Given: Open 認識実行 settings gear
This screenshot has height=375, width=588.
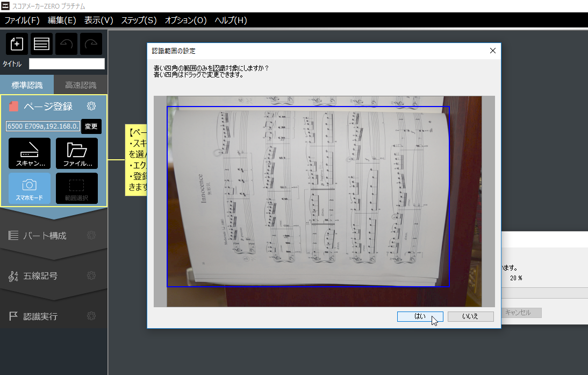Looking at the screenshot, I should (91, 316).
